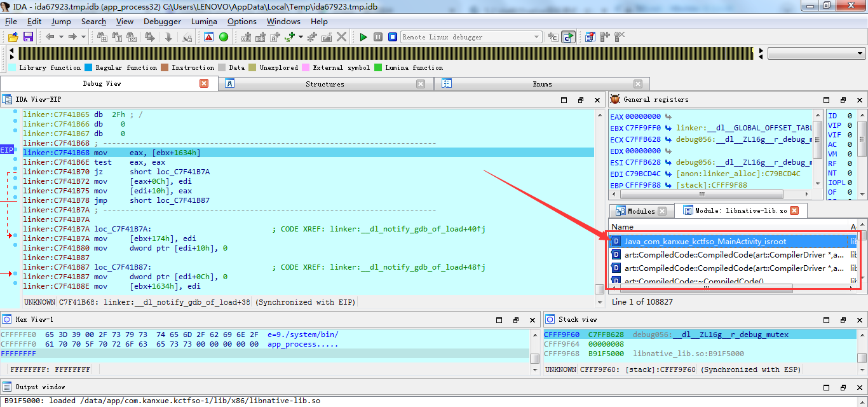Switch to the Structures tab
The width and height of the screenshot is (868, 407).
(325, 84)
